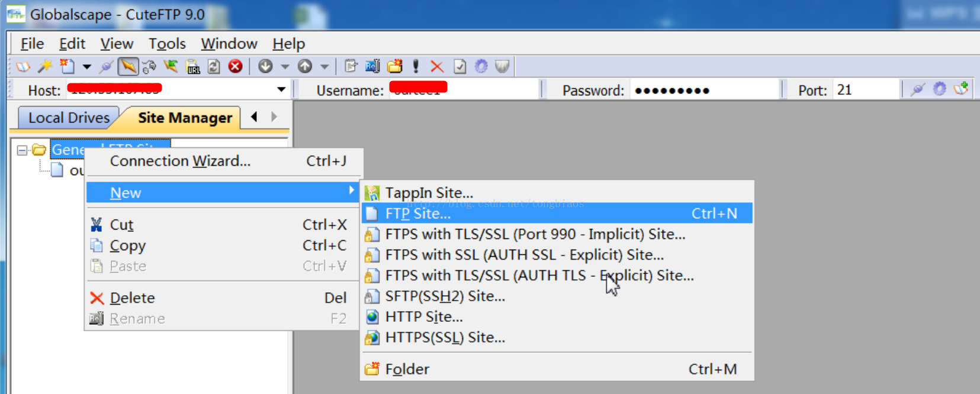Click the Properties checkmark page icon
This screenshot has width=980, height=394.
(460, 66)
